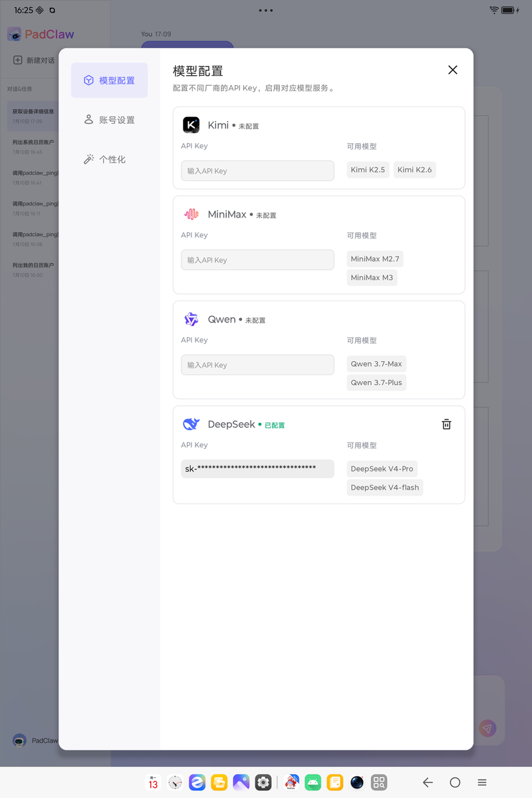The width and height of the screenshot is (532, 798).
Task: Open the Settings gear in dock
Action: (263, 783)
